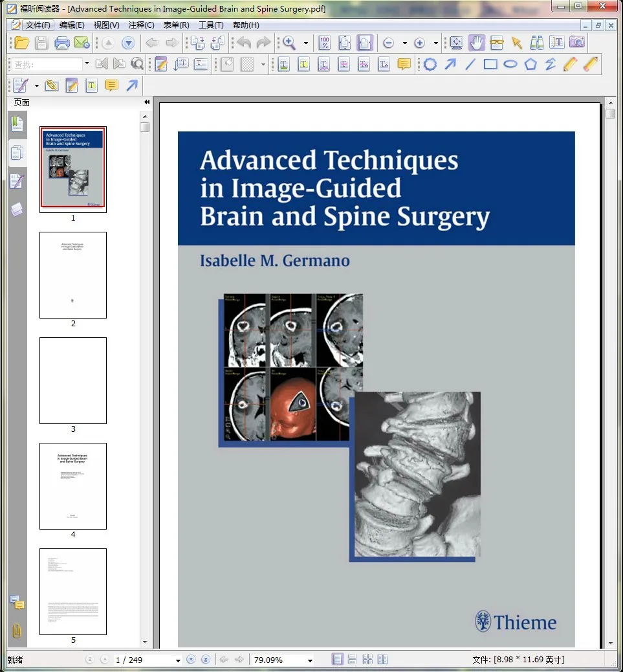Click the thumbnails panel scrollbar handle
Viewport: 623px width, 672px height.
(145, 128)
